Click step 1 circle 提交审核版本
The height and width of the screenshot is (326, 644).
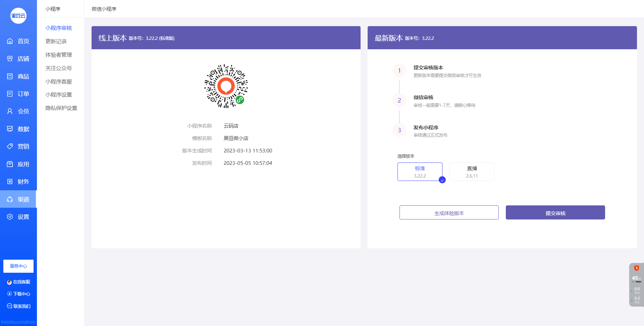(x=399, y=71)
